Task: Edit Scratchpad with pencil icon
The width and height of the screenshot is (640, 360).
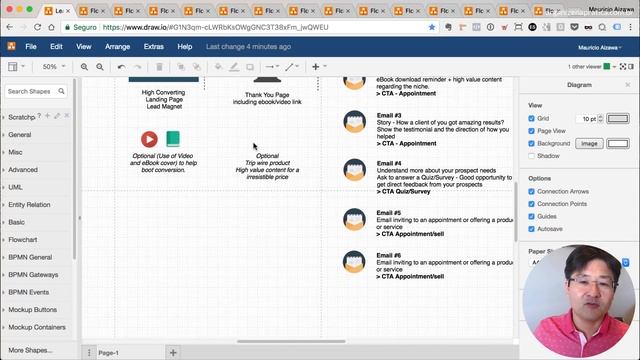Action: tap(57, 116)
